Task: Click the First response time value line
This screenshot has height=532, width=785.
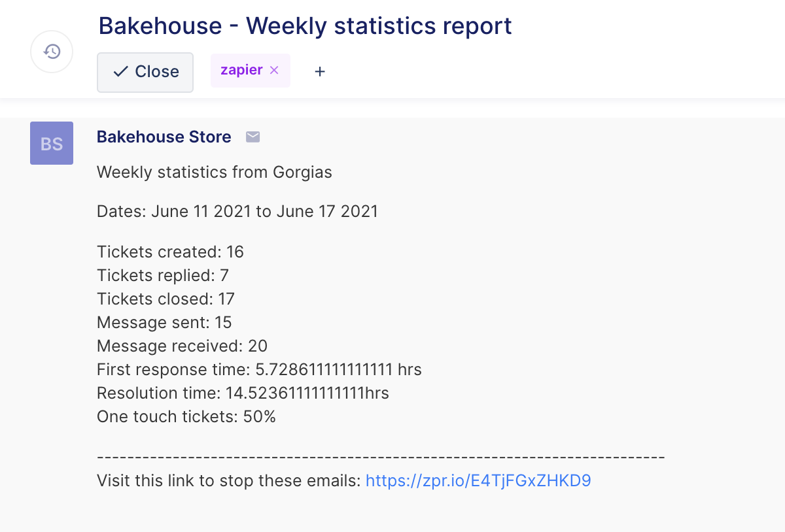Action: coord(259,370)
